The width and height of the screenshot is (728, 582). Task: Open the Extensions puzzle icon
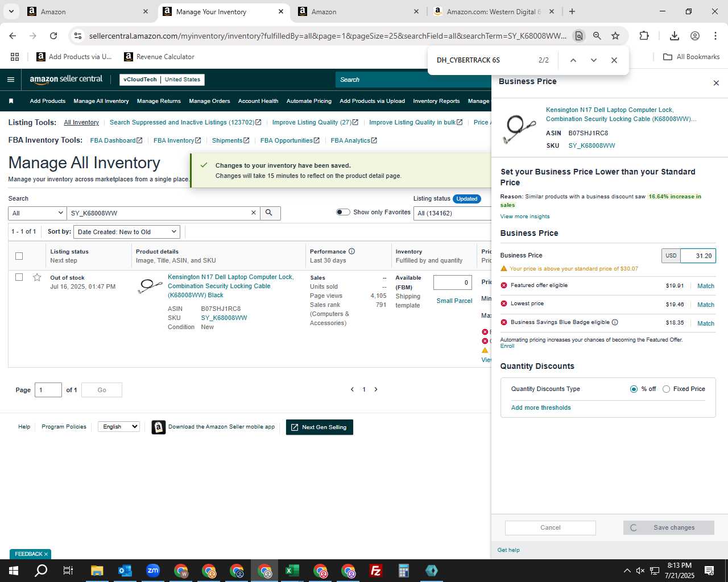(x=644, y=36)
